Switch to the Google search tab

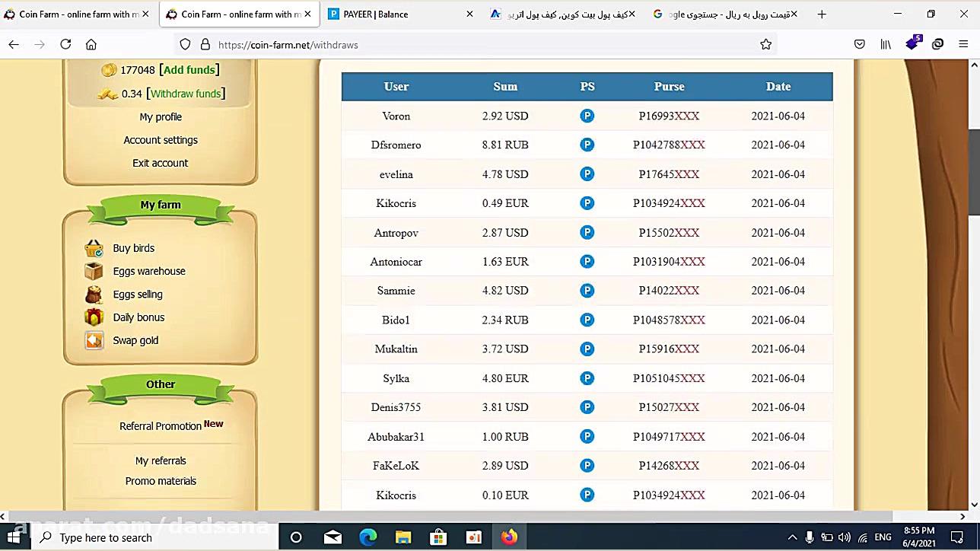[724, 14]
